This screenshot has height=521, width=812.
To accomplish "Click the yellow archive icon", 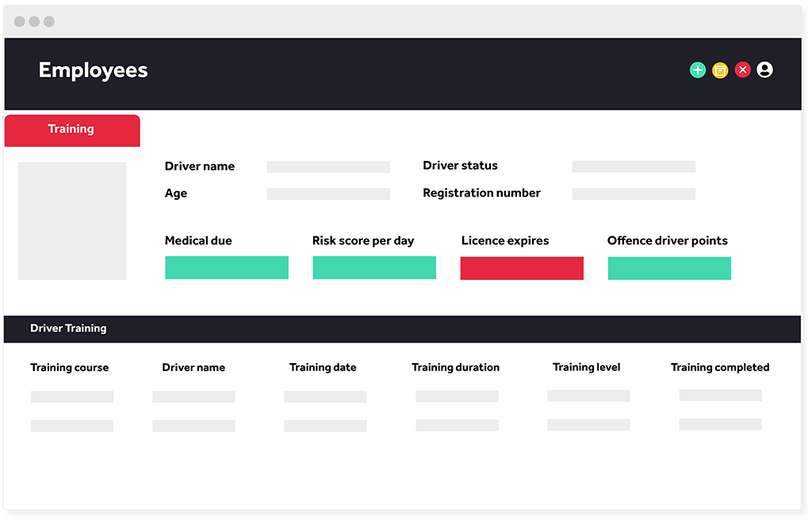I will (x=720, y=70).
